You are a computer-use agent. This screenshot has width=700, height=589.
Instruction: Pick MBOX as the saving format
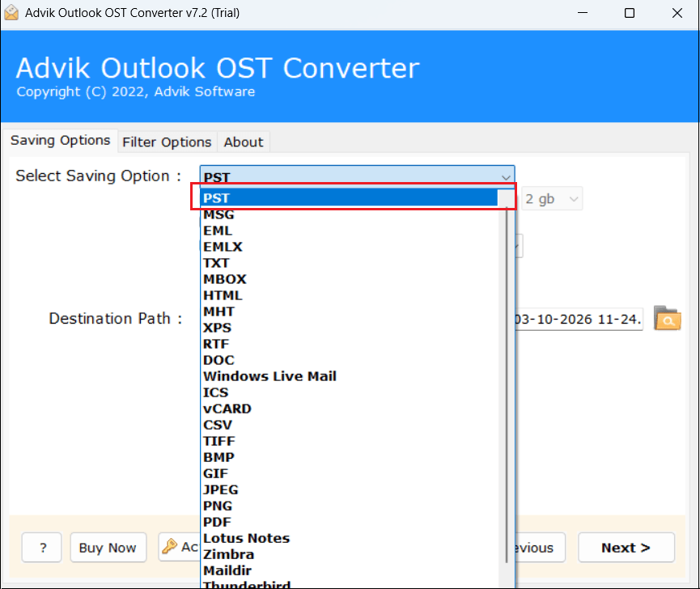pos(350,279)
